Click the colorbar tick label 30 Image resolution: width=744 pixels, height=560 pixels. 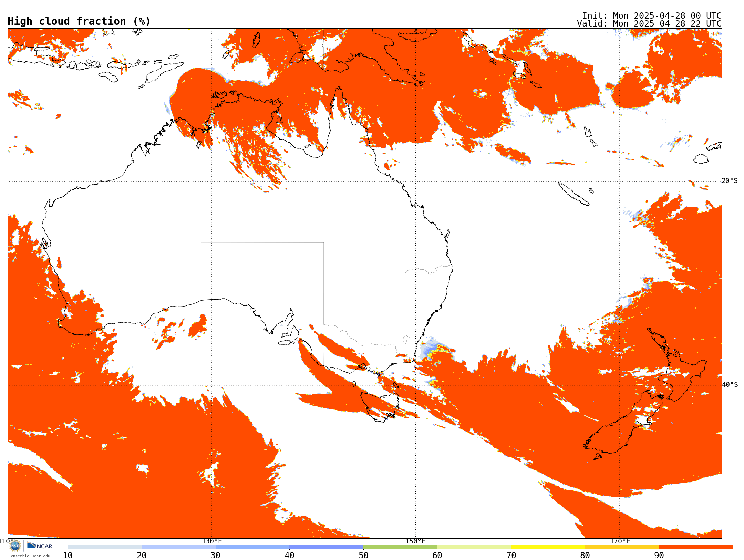216,556
